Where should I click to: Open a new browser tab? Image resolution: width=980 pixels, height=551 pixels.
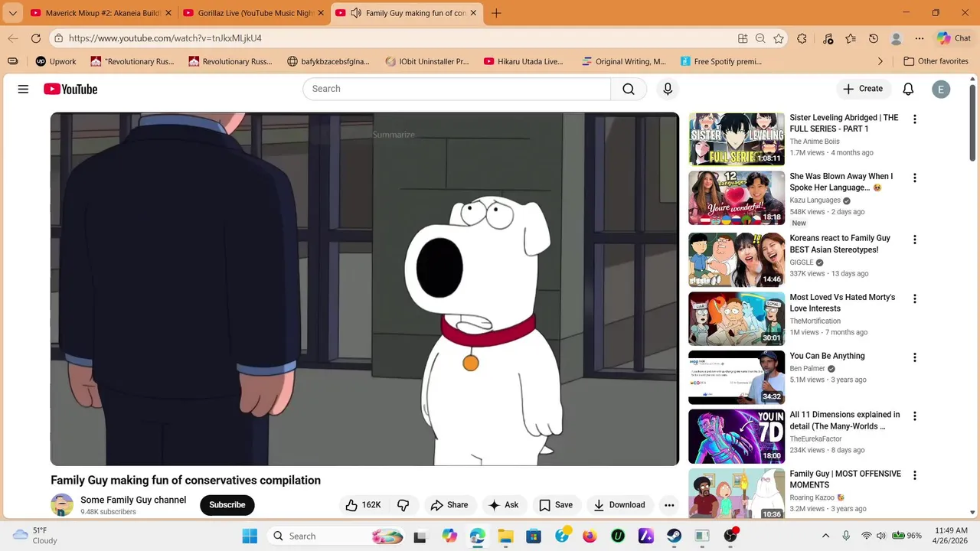tap(496, 13)
